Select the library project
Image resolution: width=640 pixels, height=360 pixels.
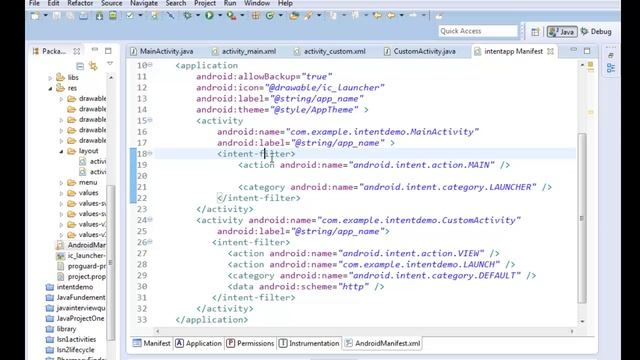coord(61,329)
